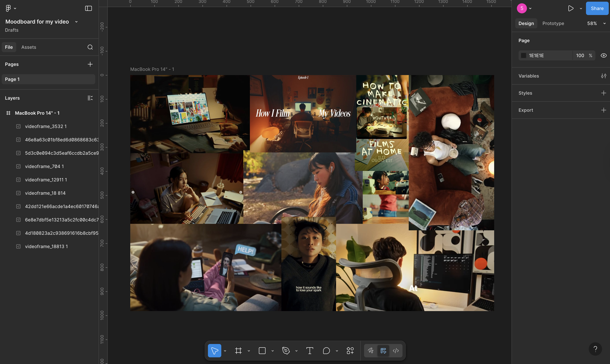The height and width of the screenshot is (364, 610).
Task: Select the Comment tool
Action: pyautogui.click(x=326, y=351)
